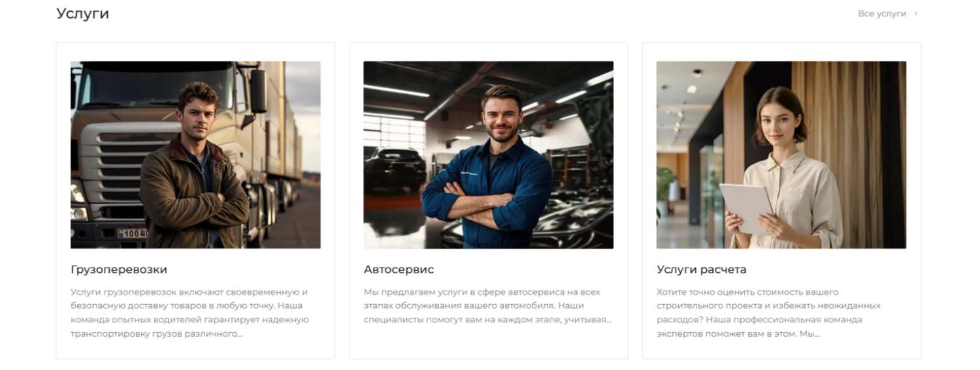Viewport: 980px width, 370px height.
Task: Expand the truncated text ending "Мы..."
Action: click(x=809, y=334)
